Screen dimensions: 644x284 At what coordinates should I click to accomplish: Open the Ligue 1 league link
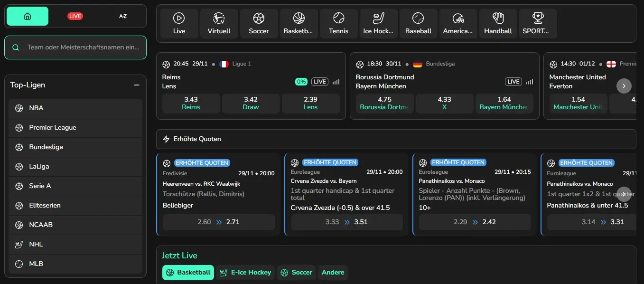pyautogui.click(x=242, y=64)
